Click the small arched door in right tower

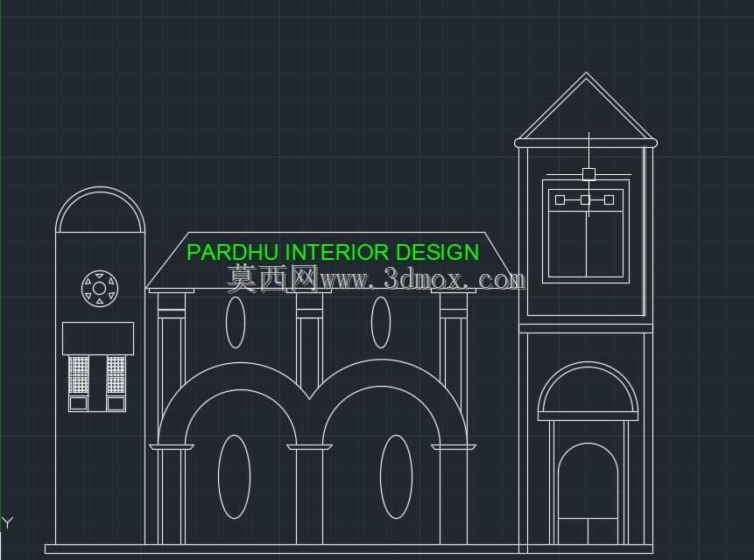[x=588, y=493]
